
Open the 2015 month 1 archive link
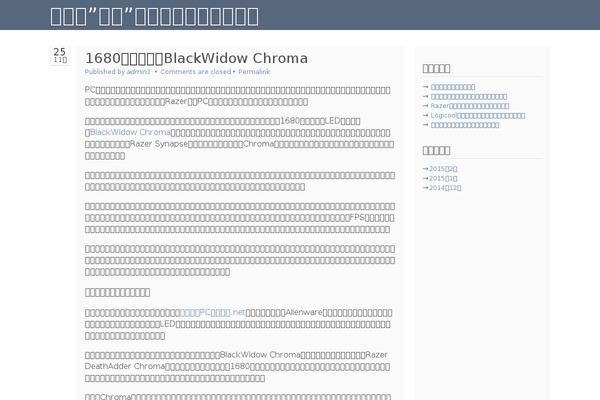(443, 178)
